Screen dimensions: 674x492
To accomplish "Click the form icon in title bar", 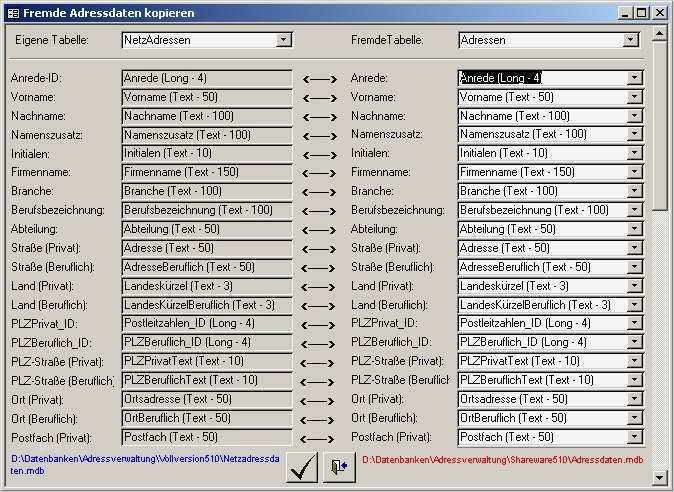I will tap(13, 13).
